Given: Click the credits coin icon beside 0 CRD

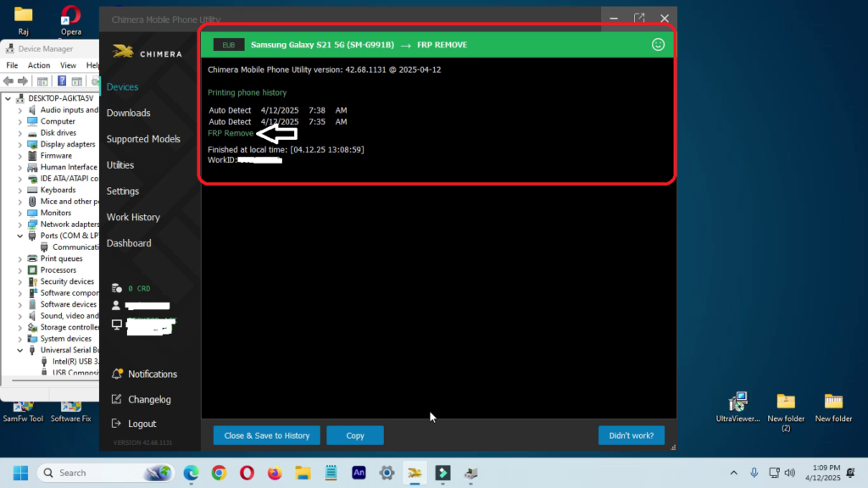Looking at the screenshot, I should (x=116, y=288).
